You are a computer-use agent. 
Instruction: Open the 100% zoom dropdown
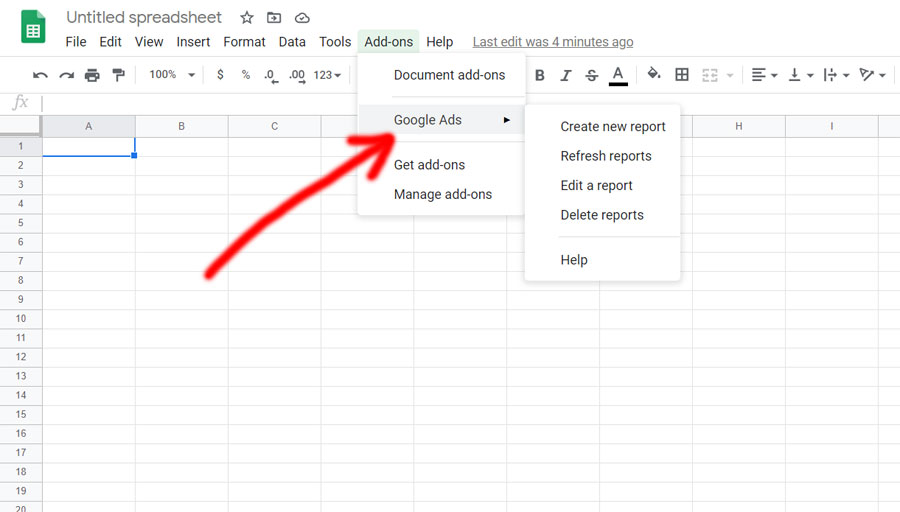tap(172, 75)
